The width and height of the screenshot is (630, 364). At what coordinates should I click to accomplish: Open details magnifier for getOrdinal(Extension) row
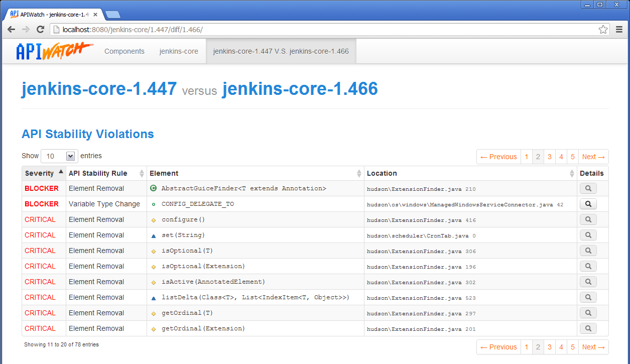pos(588,329)
